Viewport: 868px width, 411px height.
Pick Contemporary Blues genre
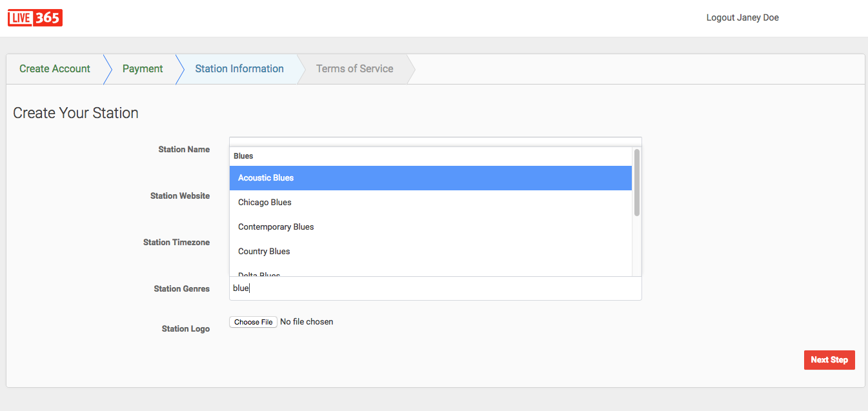tap(430, 227)
